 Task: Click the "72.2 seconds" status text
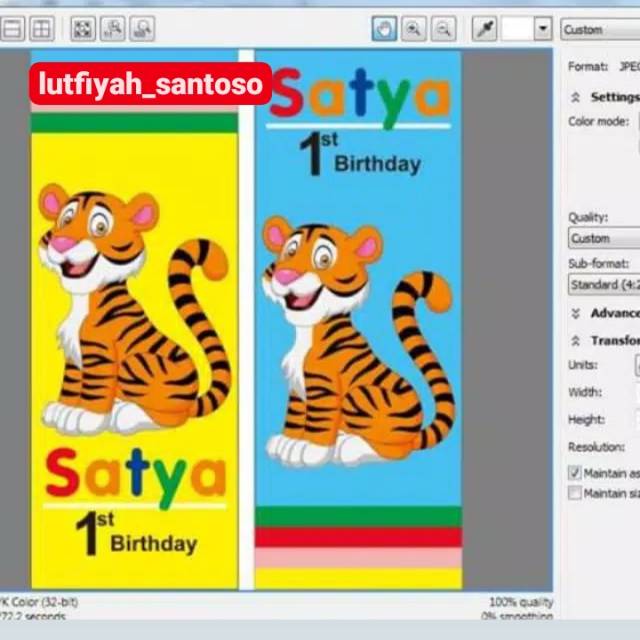point(33,616)
